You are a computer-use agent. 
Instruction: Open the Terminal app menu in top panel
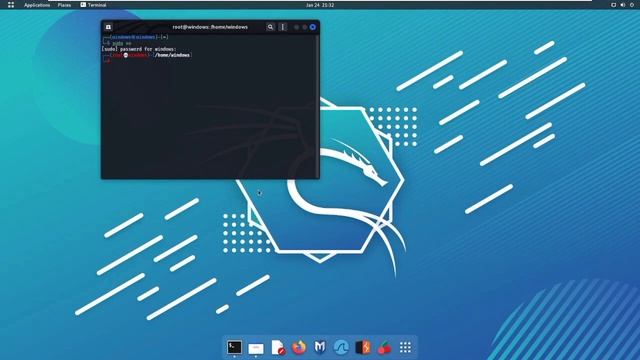coord(93,5)
